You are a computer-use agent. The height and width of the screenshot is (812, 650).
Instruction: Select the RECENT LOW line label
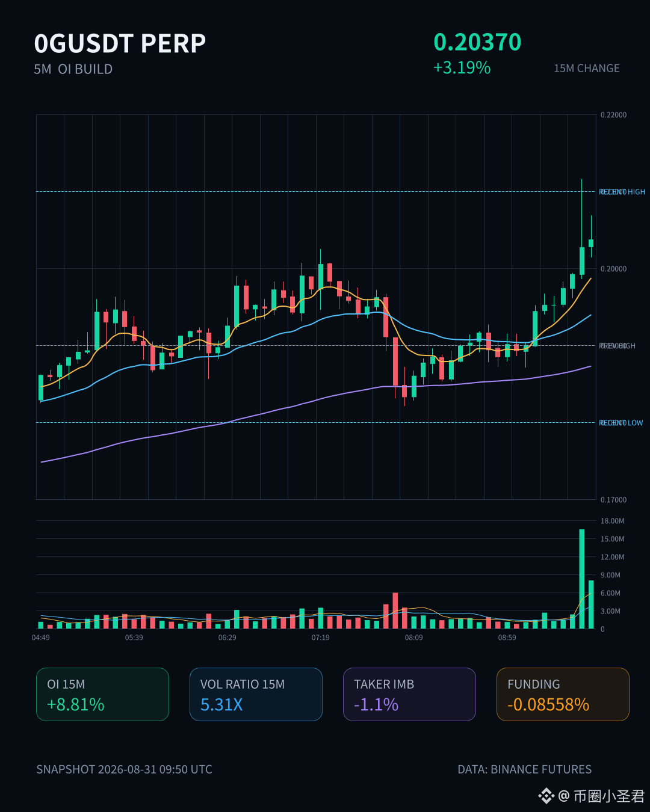(621, 423)
